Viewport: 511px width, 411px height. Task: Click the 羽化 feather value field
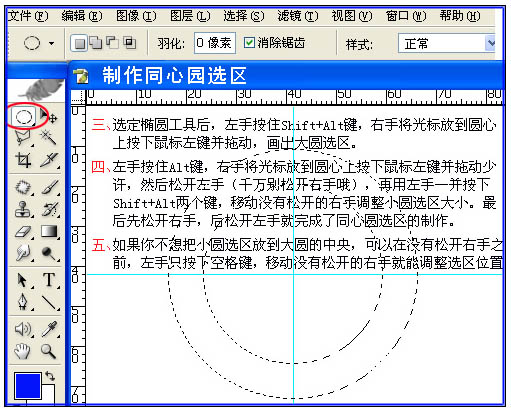(215, 43)
